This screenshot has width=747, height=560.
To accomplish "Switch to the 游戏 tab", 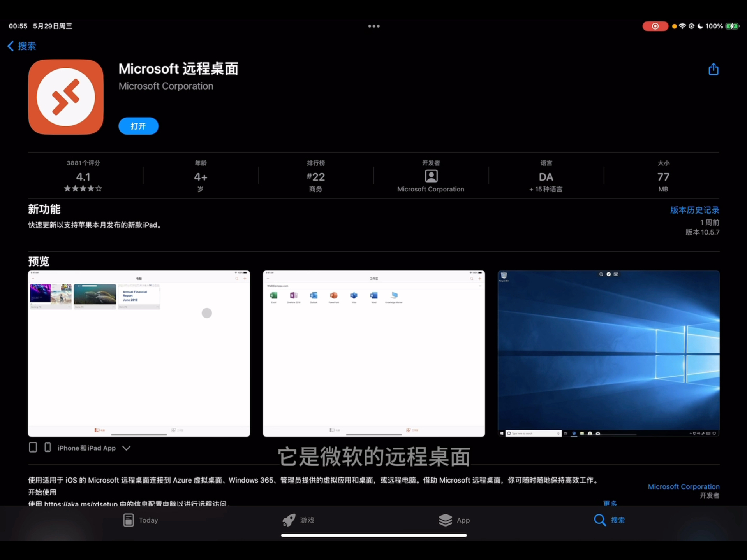I will click(x=298, y=520).
